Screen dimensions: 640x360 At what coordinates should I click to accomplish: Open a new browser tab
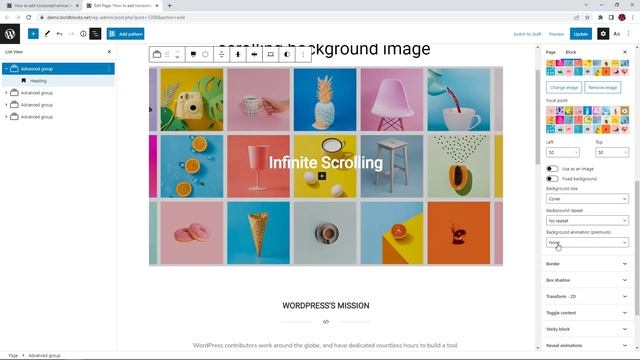(169, 6)
